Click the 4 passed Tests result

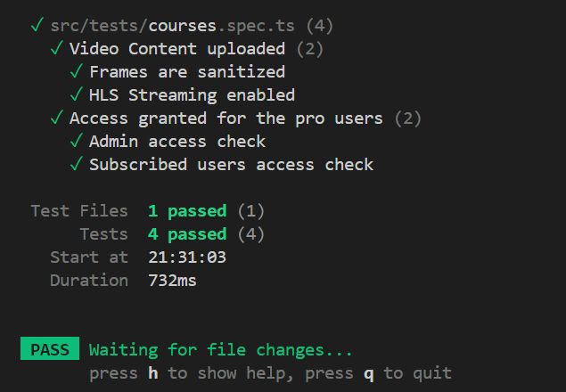pos(187,234)
